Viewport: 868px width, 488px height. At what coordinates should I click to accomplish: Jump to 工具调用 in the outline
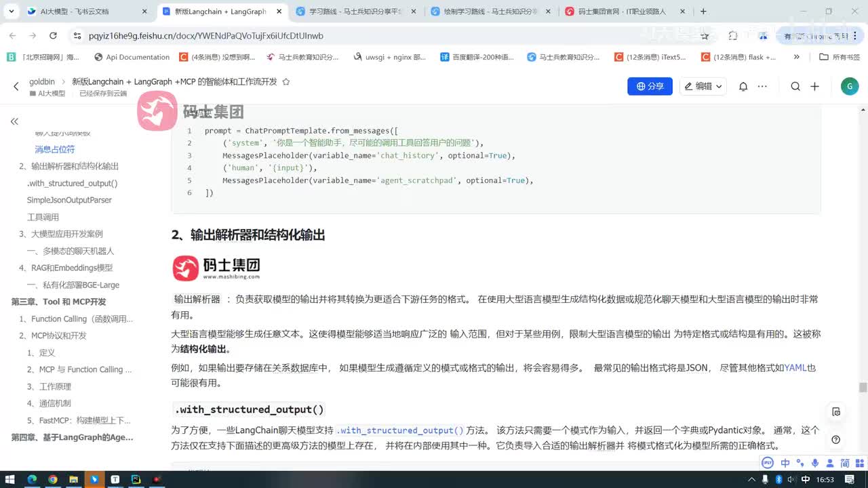(43, 217)
